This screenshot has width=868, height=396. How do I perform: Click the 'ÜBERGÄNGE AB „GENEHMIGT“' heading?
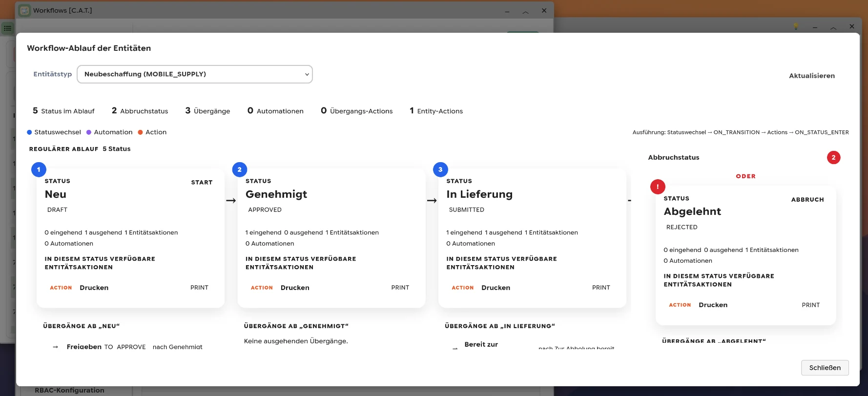(296, 326)
